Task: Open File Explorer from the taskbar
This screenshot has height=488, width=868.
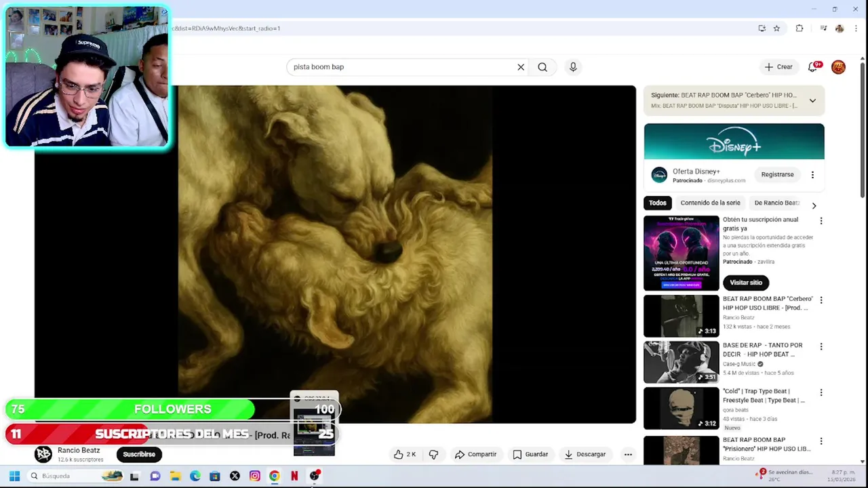Action: pos(175,476)
